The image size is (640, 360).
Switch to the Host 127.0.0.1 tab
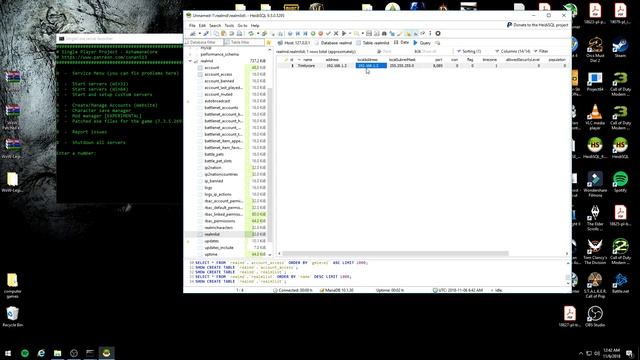coord(293,42)
